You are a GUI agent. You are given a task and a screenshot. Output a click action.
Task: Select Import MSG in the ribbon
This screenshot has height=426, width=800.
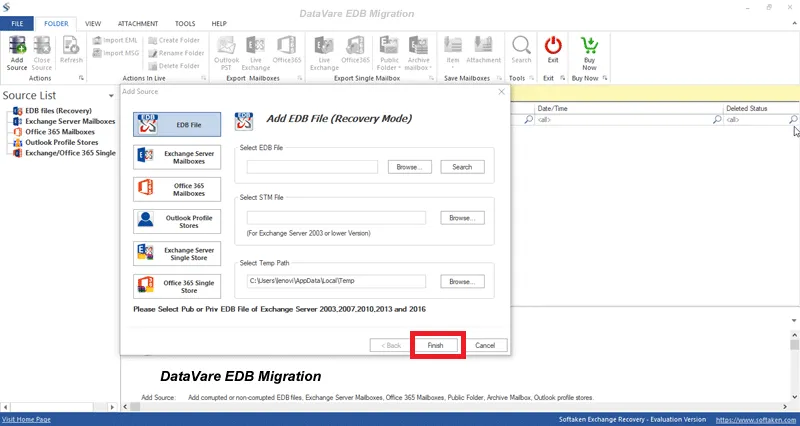pos(116,53)
